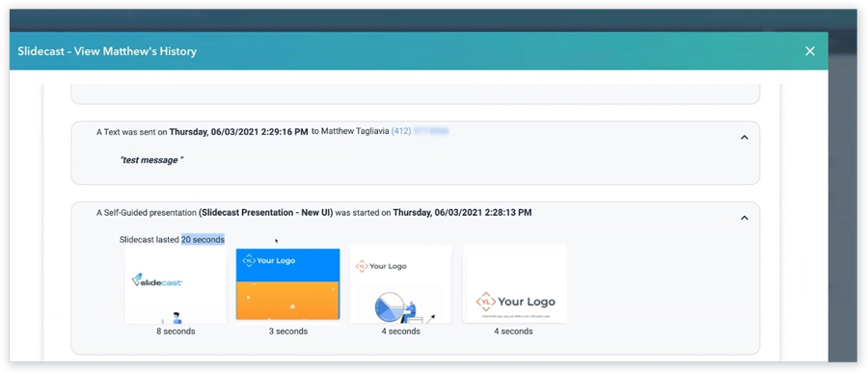Image resolution: width=868 pixels, height=373 pixels.
Task: Open the blue and orange slide thumbnail
Action: (x=287, y=284)
